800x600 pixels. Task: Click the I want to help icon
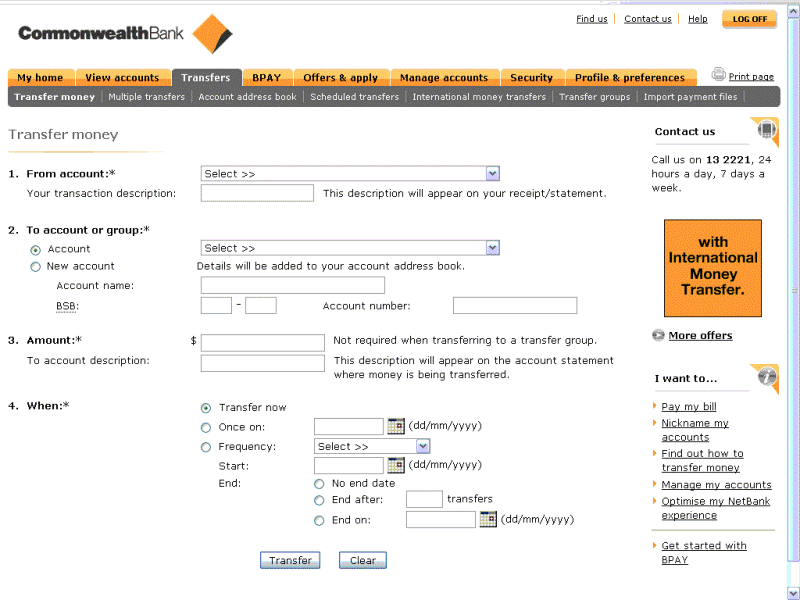pos(766,377)
